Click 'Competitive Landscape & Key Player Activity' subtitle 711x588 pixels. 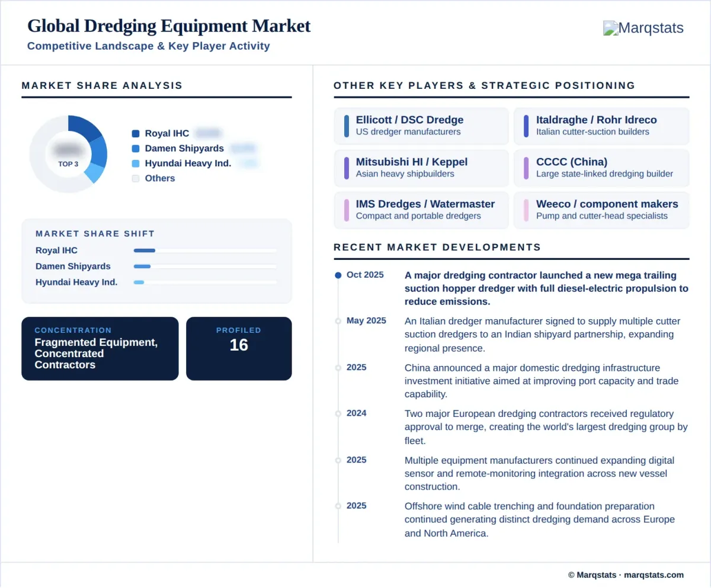(149, 46)
